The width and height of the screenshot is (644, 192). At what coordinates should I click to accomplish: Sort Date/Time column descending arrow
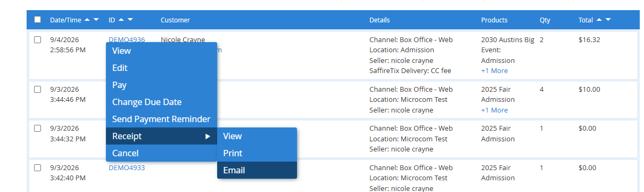pyautogui.click(x=96, y=20)
